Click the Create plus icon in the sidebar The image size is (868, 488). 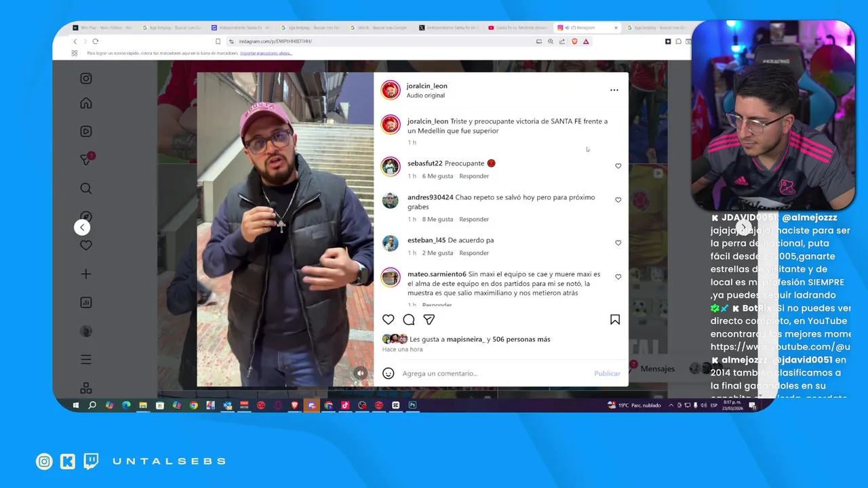click(86, 274)
